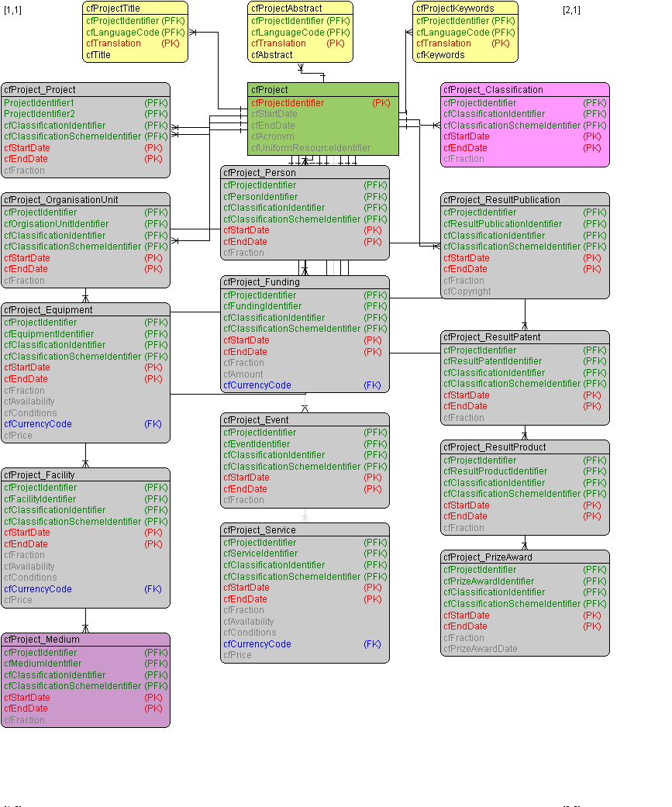The image size is (672, 807).
Task: Click the cfEventIdentifier field
Action: [x=257, y=444]
